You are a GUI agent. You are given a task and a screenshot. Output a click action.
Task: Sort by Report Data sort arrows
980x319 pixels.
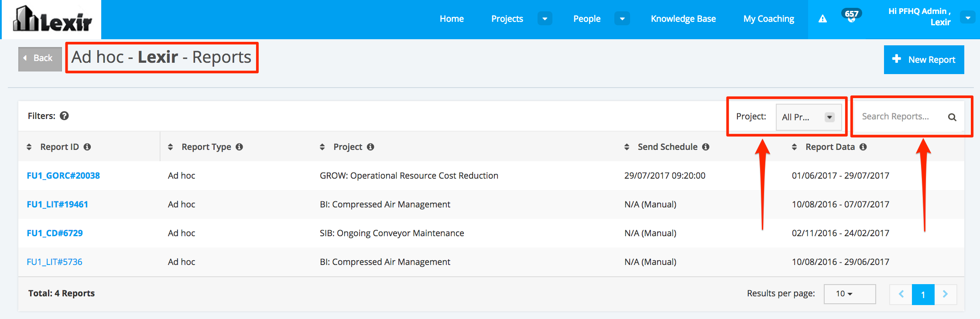click(795, 147)
